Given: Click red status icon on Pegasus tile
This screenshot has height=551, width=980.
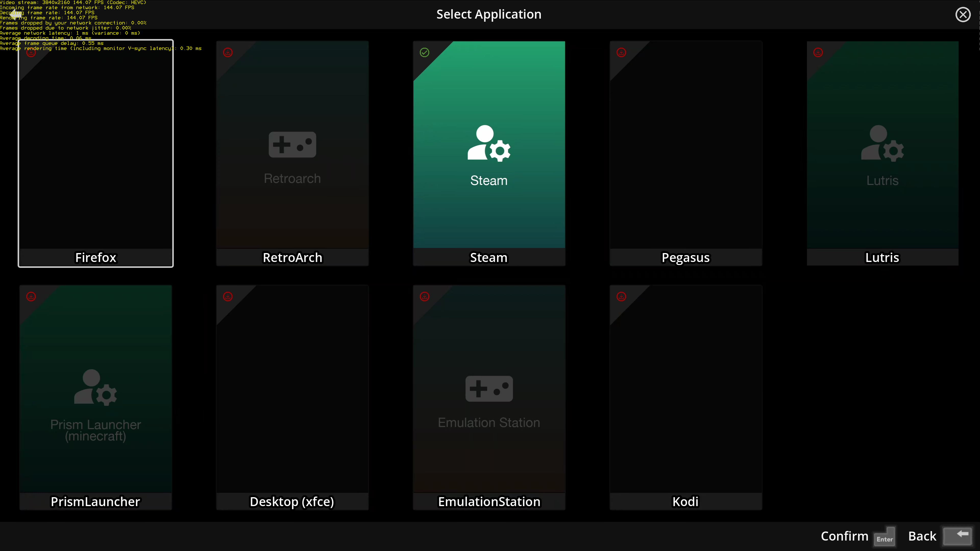Looking at the screenshot, I should [621, 53].
